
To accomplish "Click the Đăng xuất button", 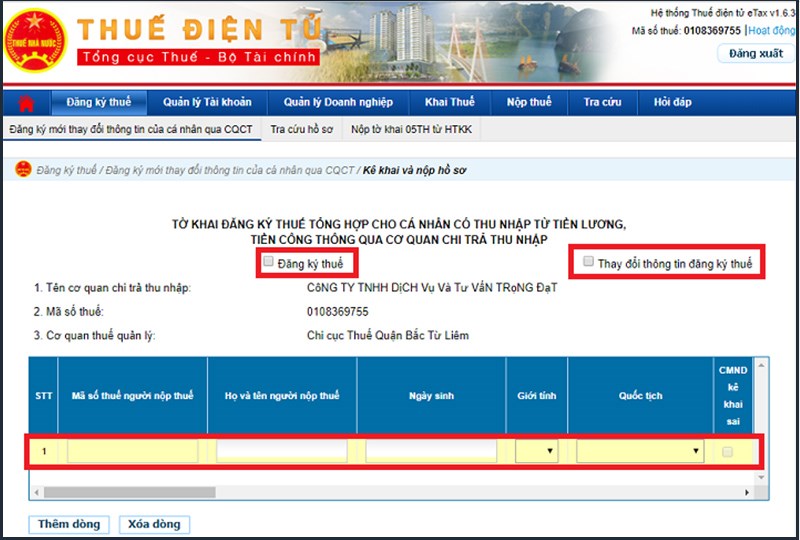I will point(756,54).
